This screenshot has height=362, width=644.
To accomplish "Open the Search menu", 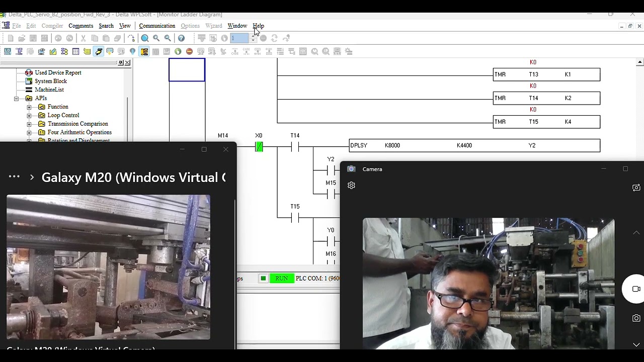I will pos(106,26).
